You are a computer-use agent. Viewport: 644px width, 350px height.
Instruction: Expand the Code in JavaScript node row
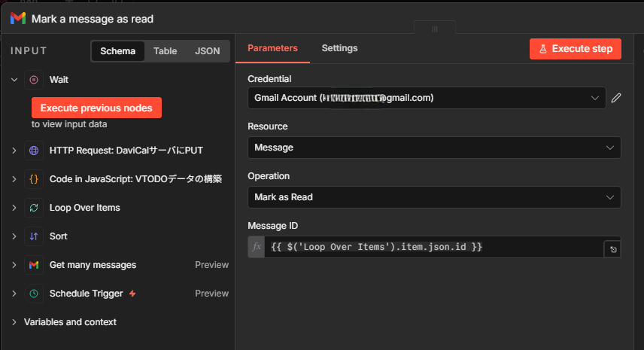pyautogui.click(x=14, y=179)
